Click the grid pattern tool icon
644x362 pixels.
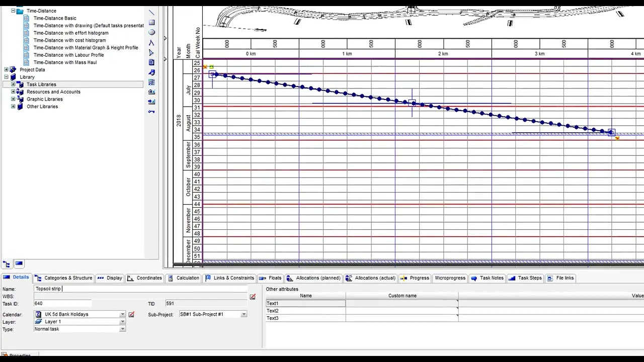click(x=151, y=82)
